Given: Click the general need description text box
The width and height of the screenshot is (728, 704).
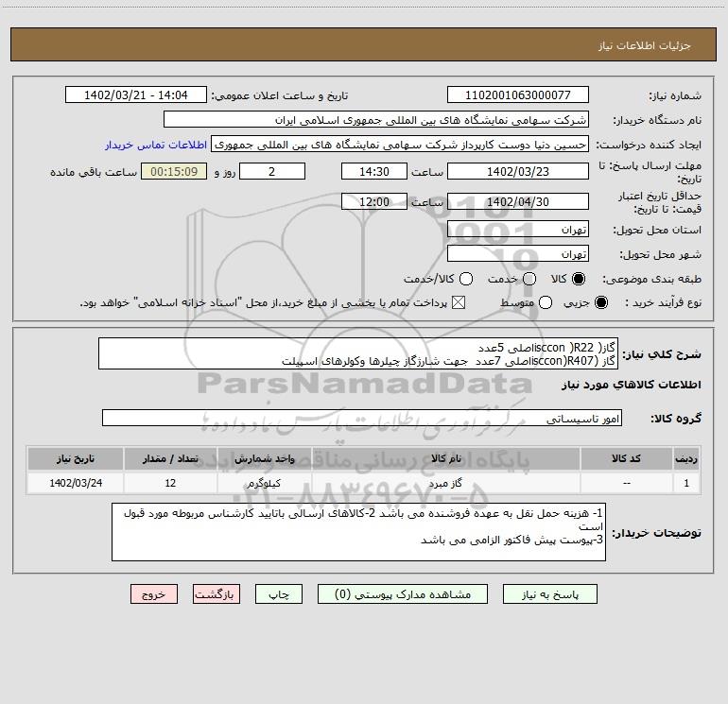Looking at the screenshot, I should click(358, 353).
